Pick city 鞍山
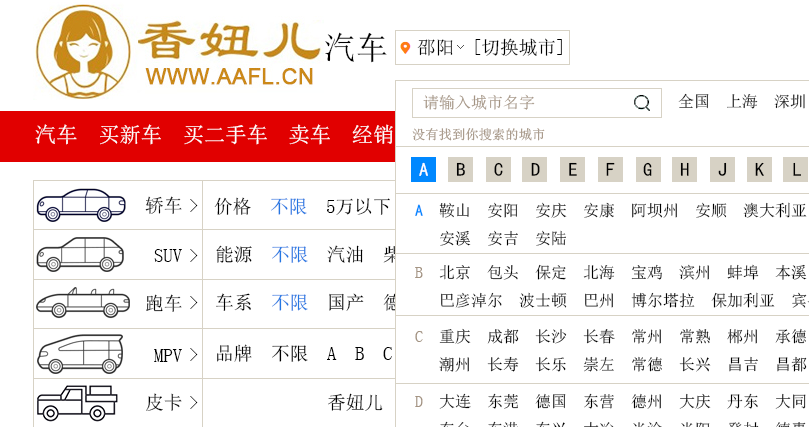The height and width of the screenshot is (427, 809). click(455, 210)
